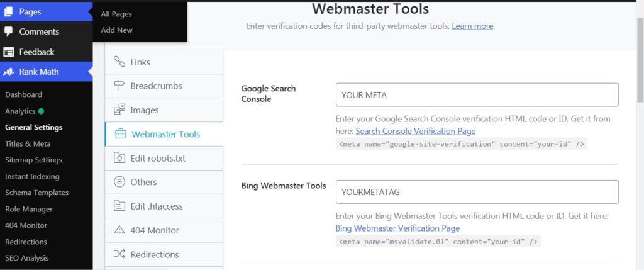Open General Settings in the sidebar
Viewport: 644px width, 270px height.
(34, 127)
